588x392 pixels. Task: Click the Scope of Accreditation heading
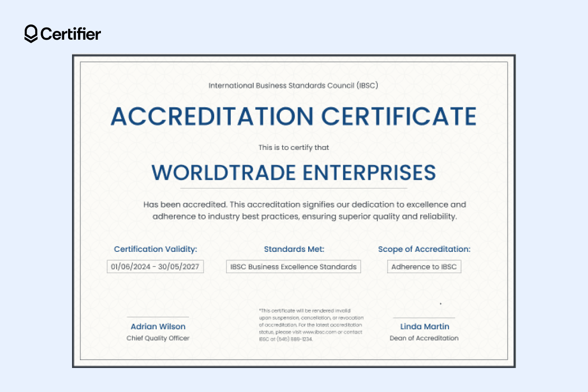coord(424,249)
